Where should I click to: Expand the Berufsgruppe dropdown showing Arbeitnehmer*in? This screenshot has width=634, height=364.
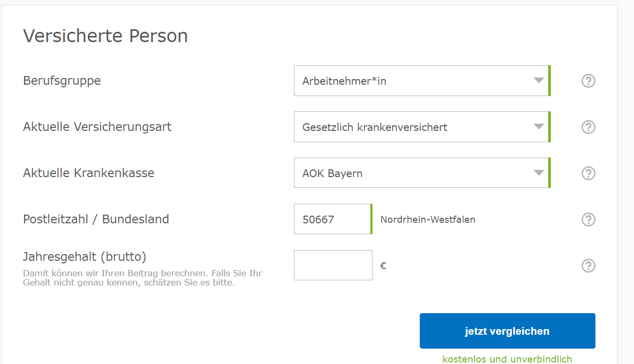[x=422, y=81]
